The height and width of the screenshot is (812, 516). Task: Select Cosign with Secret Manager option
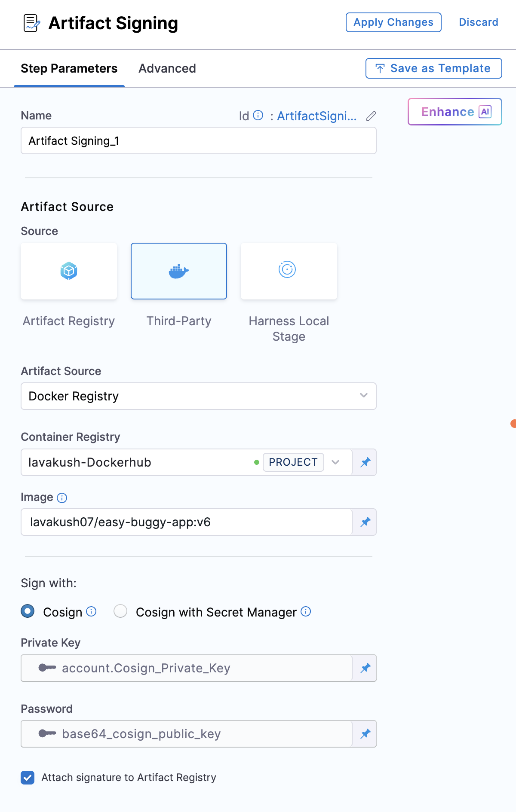120,611
